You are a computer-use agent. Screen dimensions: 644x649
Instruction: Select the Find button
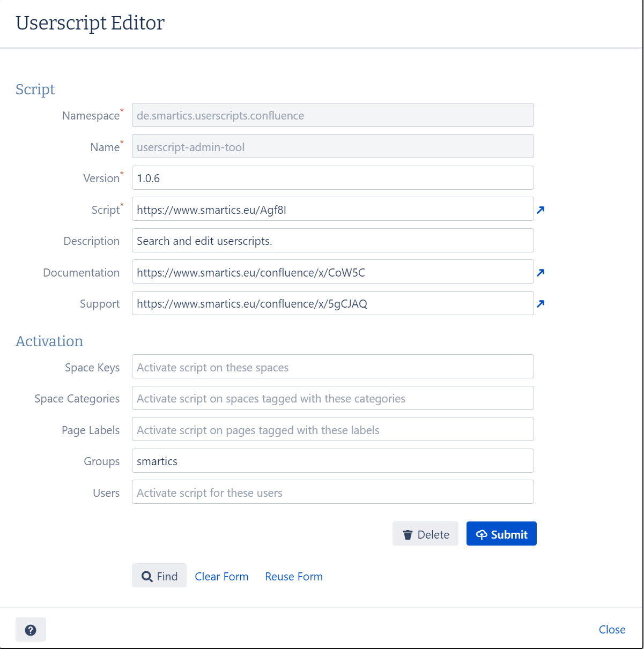pyautogui.click(x=159, y=576)
